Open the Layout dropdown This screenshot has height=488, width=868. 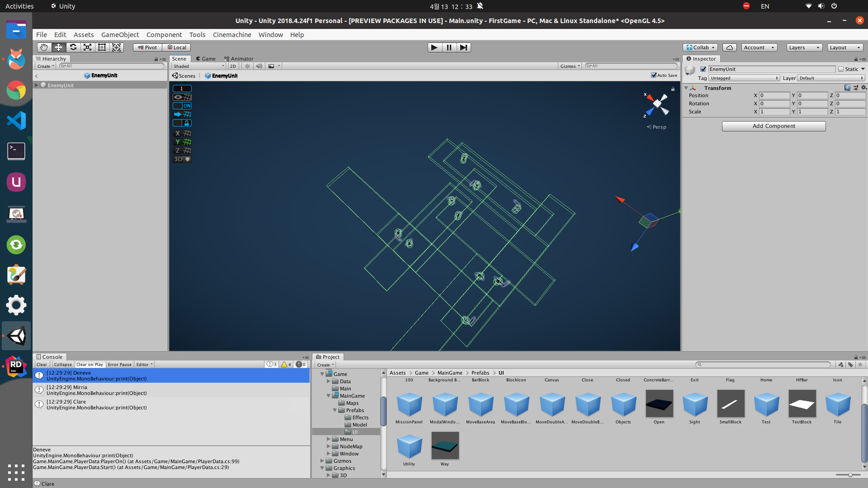pos(845,47)
